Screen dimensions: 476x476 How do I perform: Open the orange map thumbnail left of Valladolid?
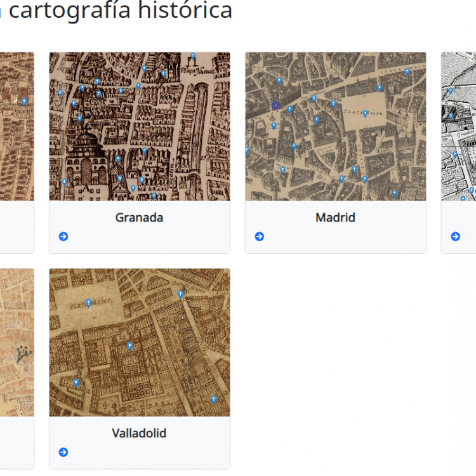click(17, 343)
